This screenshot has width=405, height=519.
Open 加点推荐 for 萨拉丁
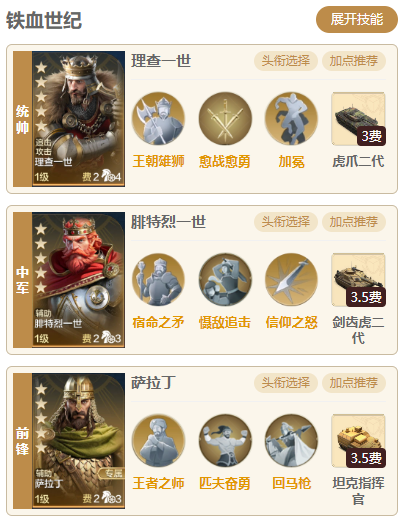[354, 383]
